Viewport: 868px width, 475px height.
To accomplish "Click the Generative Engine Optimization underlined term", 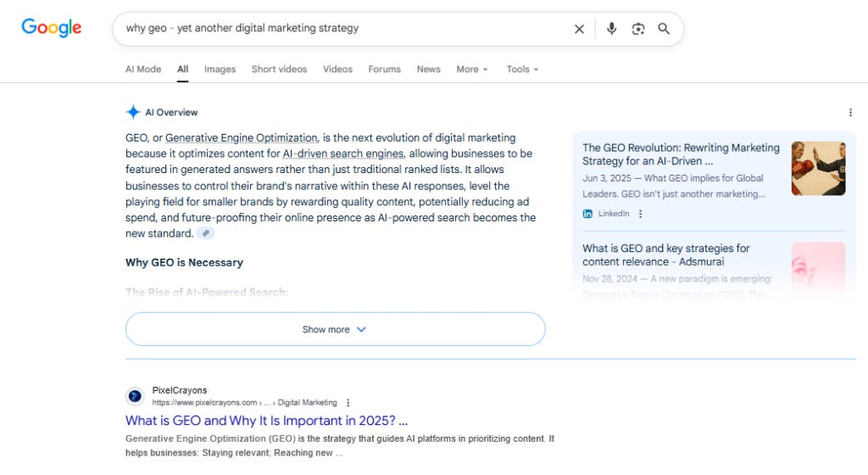I will click(242, 137).
